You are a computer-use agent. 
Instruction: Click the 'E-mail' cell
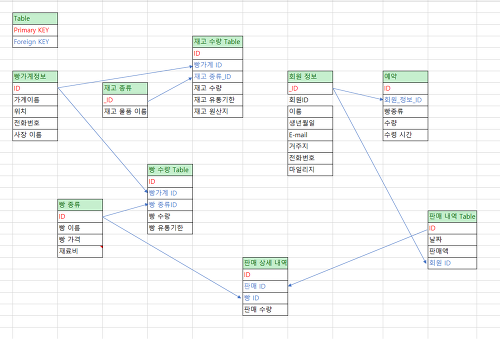click(x=310, y=135)
